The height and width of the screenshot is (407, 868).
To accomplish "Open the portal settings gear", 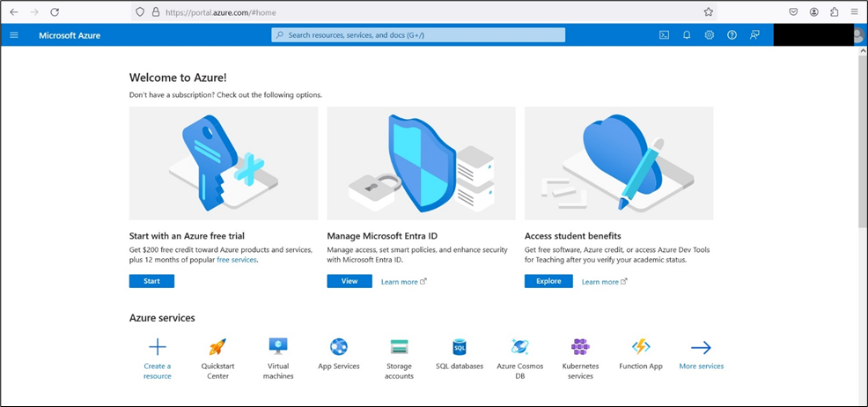I will 710,35.
